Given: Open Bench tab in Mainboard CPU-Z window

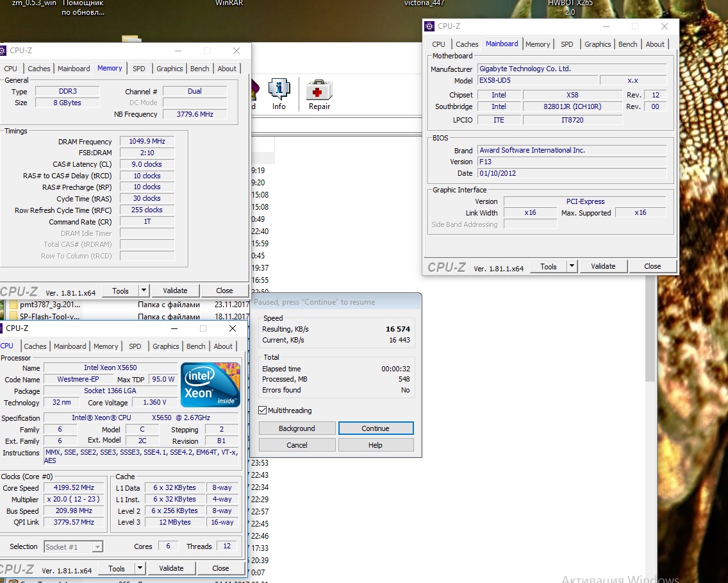Looking at the screenshot, I should pyautogui.click(x=628, y=44).
